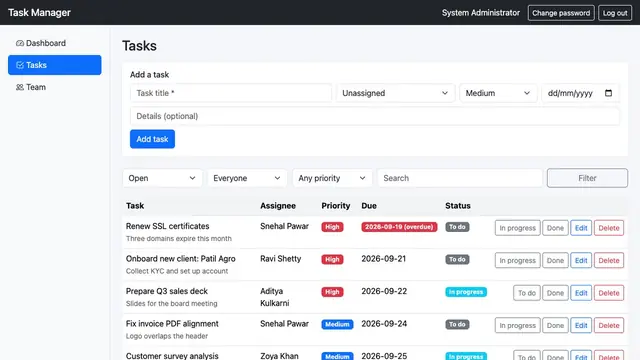Click the Priority column header

336,206
